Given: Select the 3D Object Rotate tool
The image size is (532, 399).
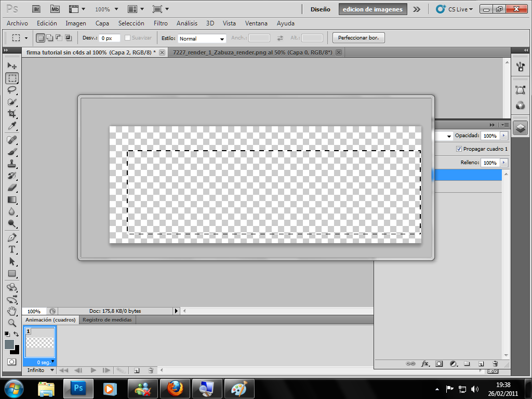Looking at the screenshot, I should pos(12,287).
